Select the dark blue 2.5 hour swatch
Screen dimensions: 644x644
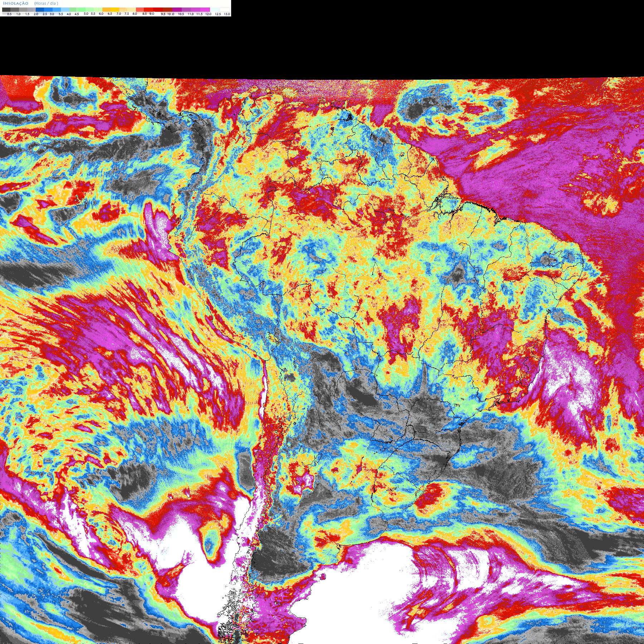click(40, 10)
